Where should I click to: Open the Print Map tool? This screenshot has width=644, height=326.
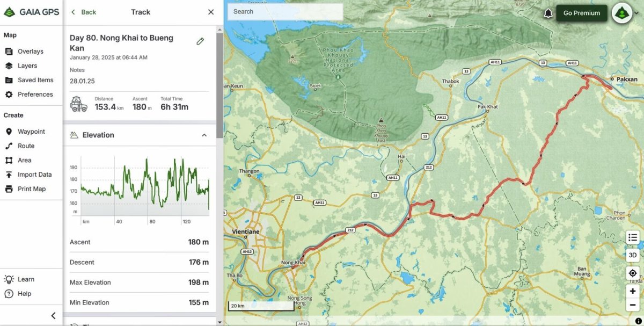tap(30, 189)
